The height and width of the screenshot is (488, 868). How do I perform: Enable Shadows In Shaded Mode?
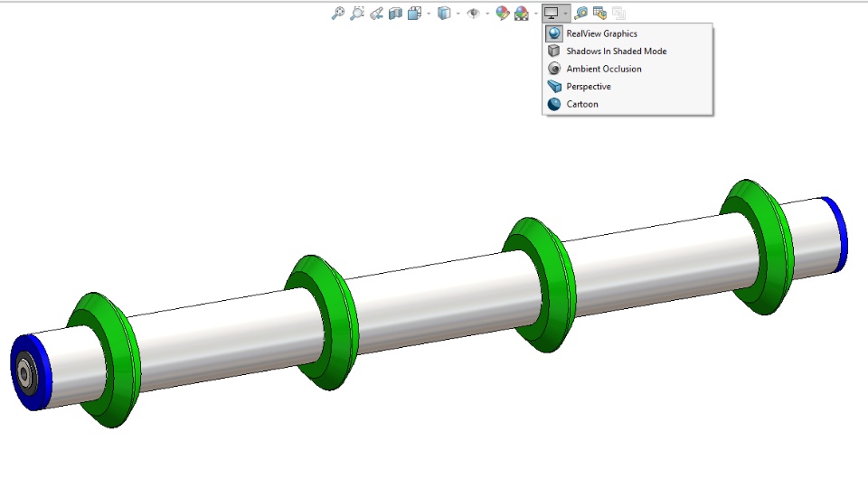(x=627, y=51)
